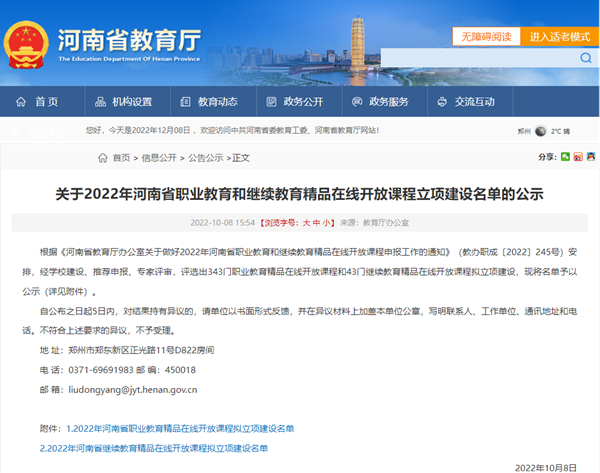
Task: Share the article via Weibo icon
Action: (579, 157)
